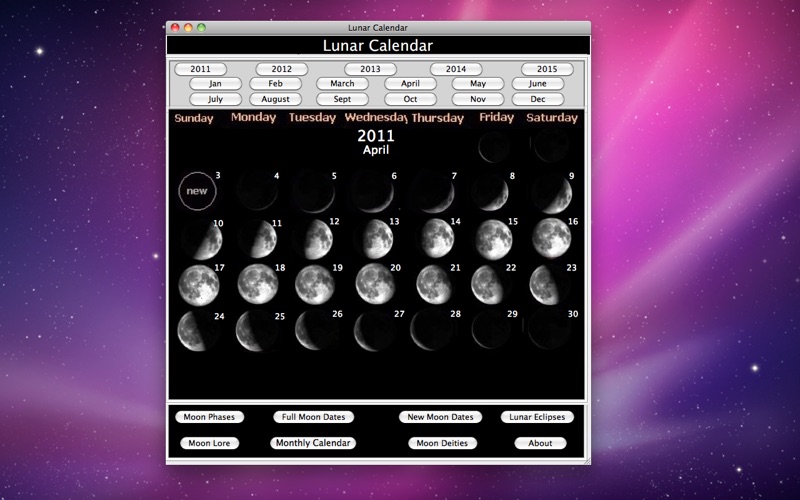Click the crescent moon for April 26
800x500 pixels.
pos(315,330)
